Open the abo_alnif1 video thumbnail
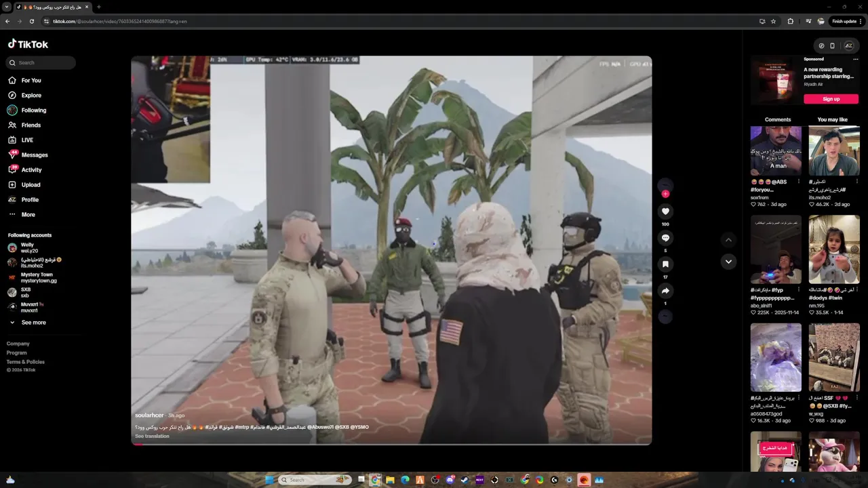 [776, 249]
